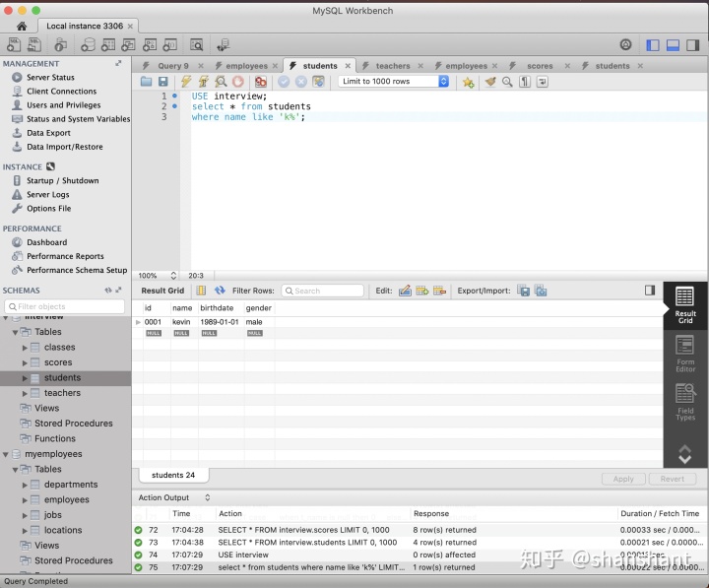Focus the schema Filter objects field
Viewport: 709px width, 588px height.
coord(64,306)
